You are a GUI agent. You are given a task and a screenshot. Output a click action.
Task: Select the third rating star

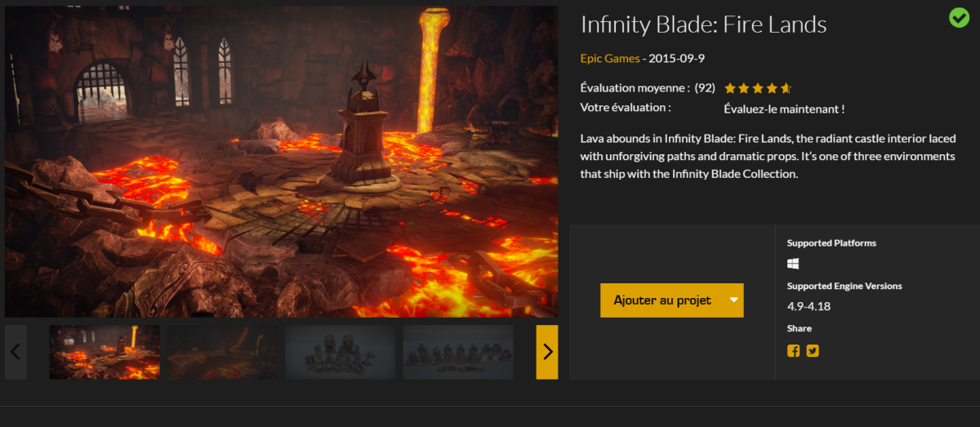(758, 88)
